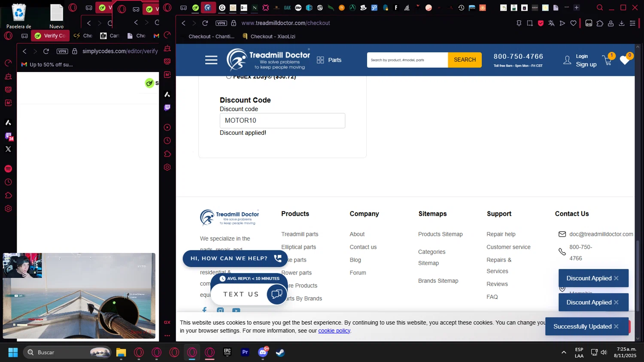Open extensions cube icon in browser toolbar
This screenshot has height=362, width=644.
(600, 23)
